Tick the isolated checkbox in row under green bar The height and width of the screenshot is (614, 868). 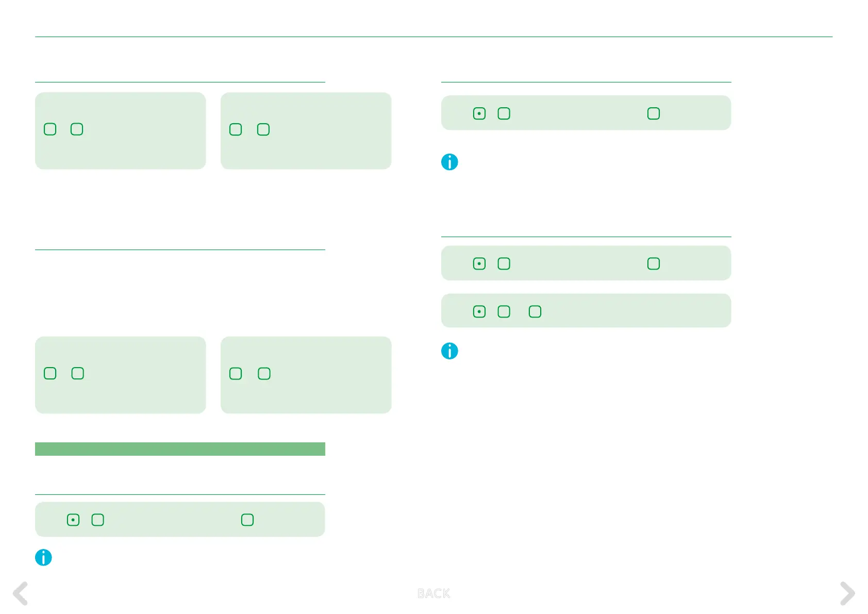[247, 520]
